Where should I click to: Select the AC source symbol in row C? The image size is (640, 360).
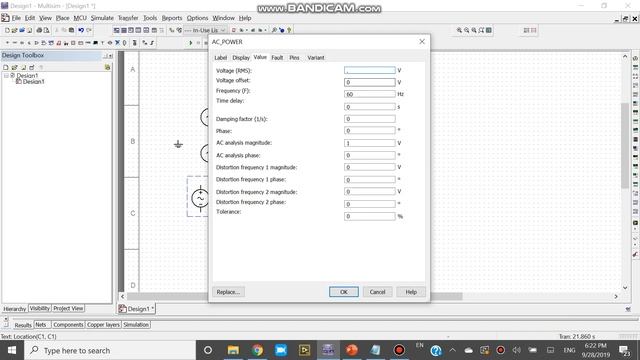tap(200, 198)
